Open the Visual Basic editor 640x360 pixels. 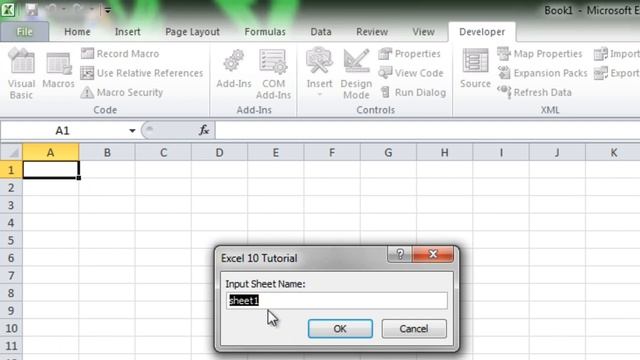[x=21, y=73]
